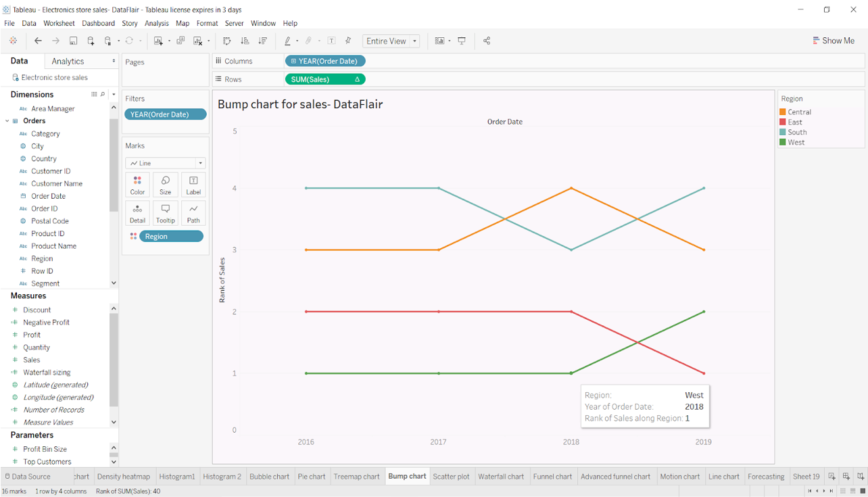The image size is (868, 497).
Task: Click the Central orange legend swatch
Action: pyautogui.click(x=783, y=112)
